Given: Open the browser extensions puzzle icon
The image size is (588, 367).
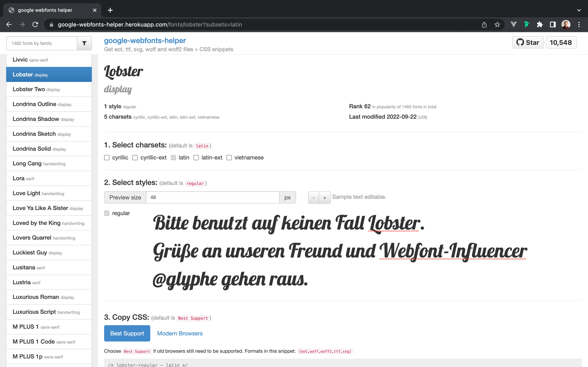Looking at the screenshot, I should (x=540, y=24).
